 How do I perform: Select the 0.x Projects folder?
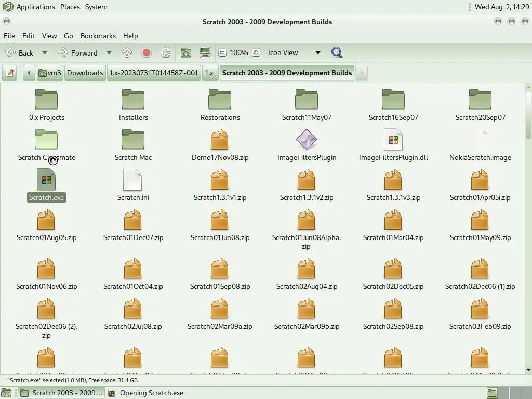tap(46, 105)
